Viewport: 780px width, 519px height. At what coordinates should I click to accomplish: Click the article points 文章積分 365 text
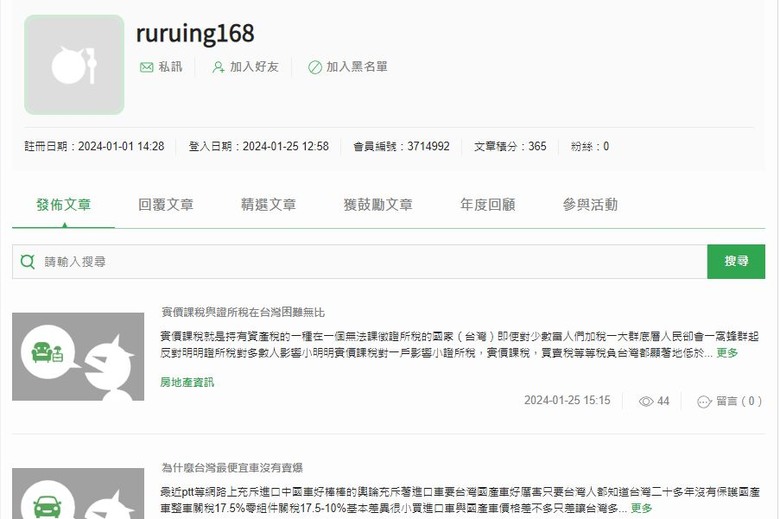[x=510, y=146]
